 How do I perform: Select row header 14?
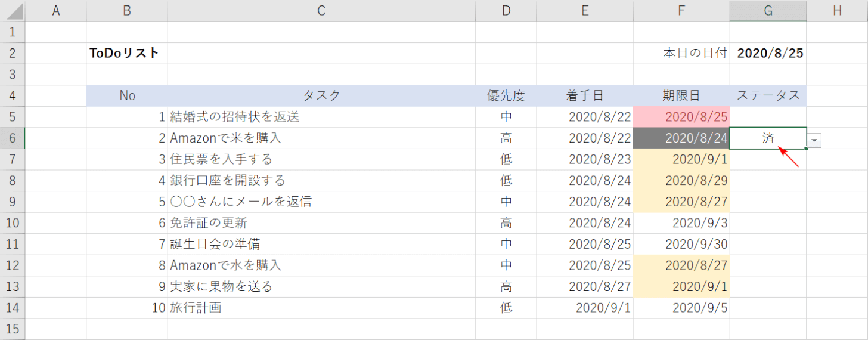[x=13, y=308]
